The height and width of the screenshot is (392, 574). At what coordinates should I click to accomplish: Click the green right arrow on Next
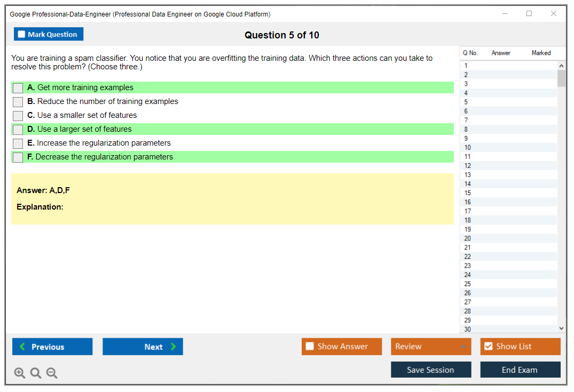174,347
